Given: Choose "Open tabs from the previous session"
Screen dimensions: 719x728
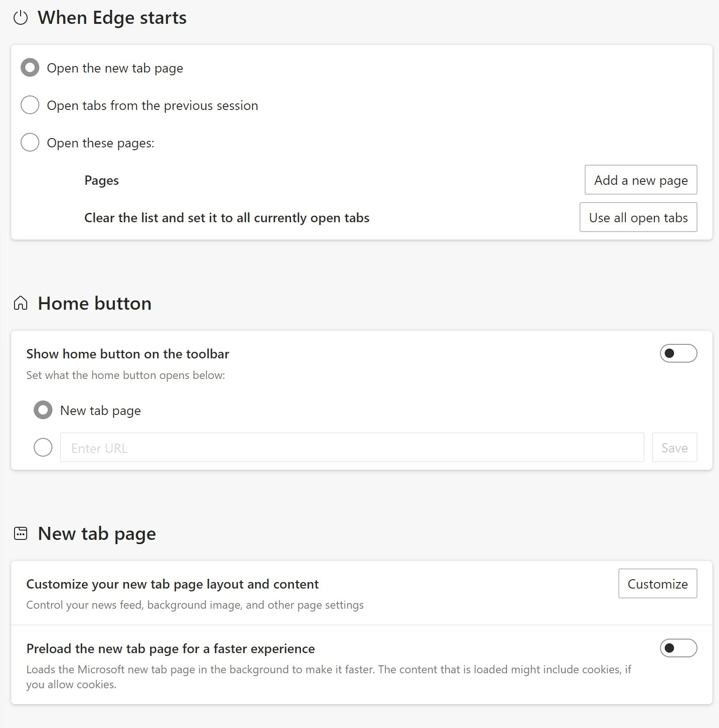Looking at the screenshot, I should (30, 105).
